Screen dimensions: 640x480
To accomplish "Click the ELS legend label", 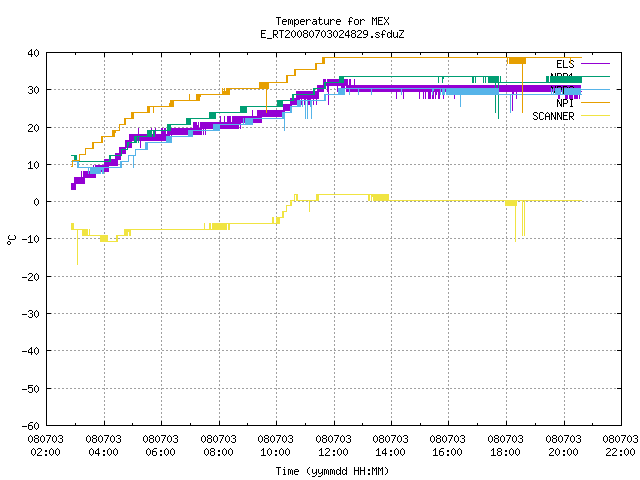I will coord(565,64).
